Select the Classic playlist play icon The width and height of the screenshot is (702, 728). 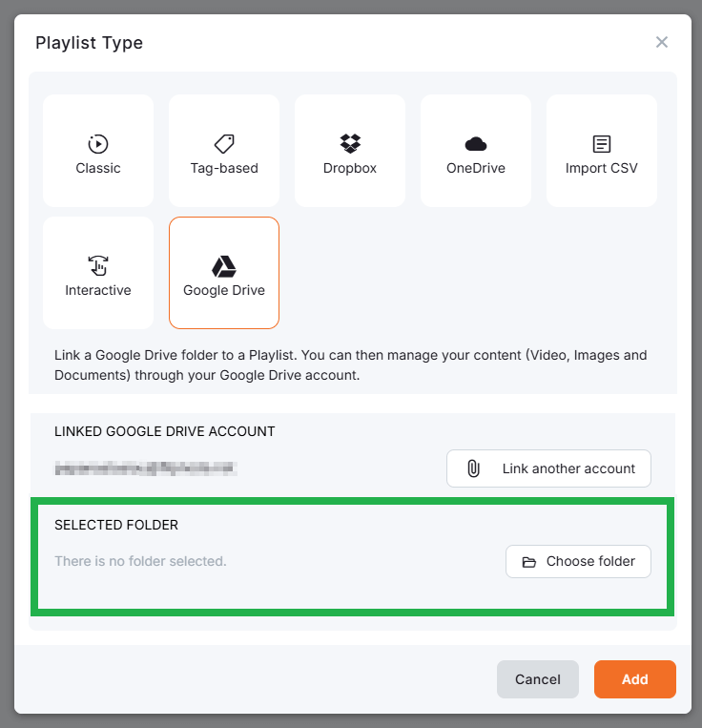click(98, 144)
